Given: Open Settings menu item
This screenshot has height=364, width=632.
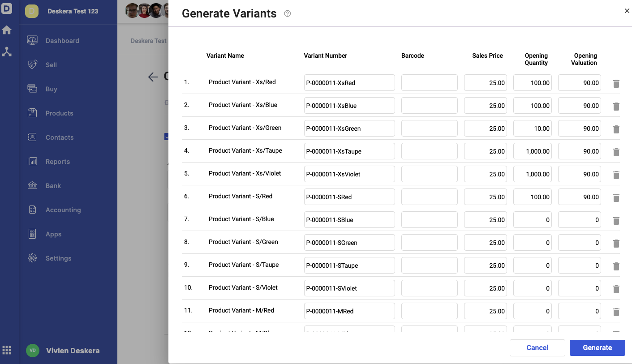Looking at the screenshot, I should click(x=58, y=258).
